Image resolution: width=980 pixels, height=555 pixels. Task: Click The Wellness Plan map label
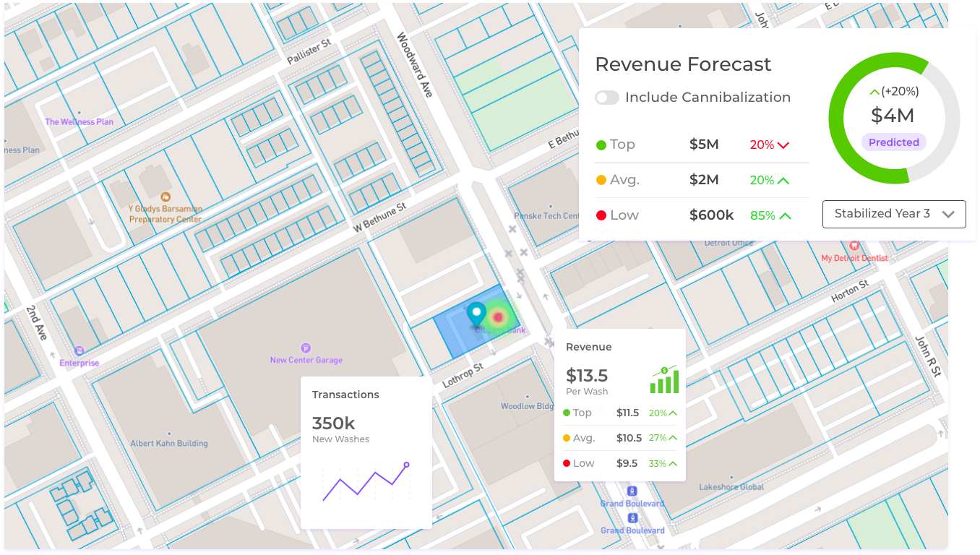click(x=79, y=122)
